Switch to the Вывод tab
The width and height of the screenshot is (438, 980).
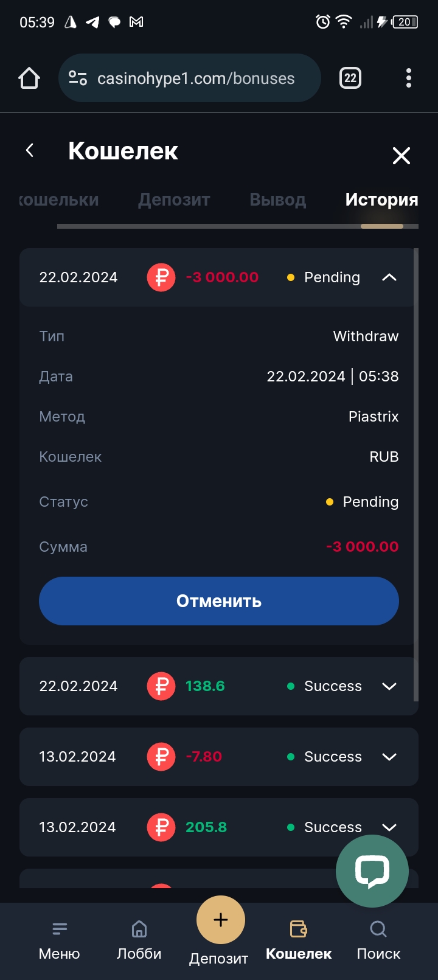(277, 200)
